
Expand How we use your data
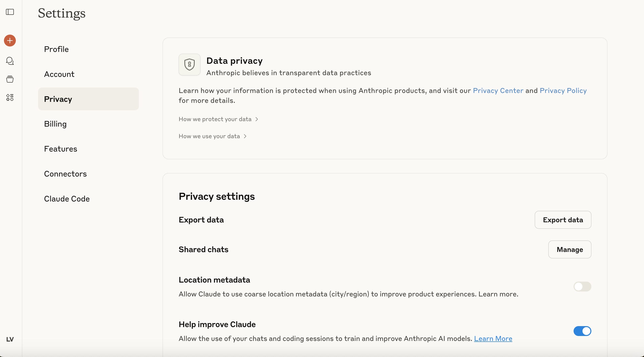(x=213, y=136)
